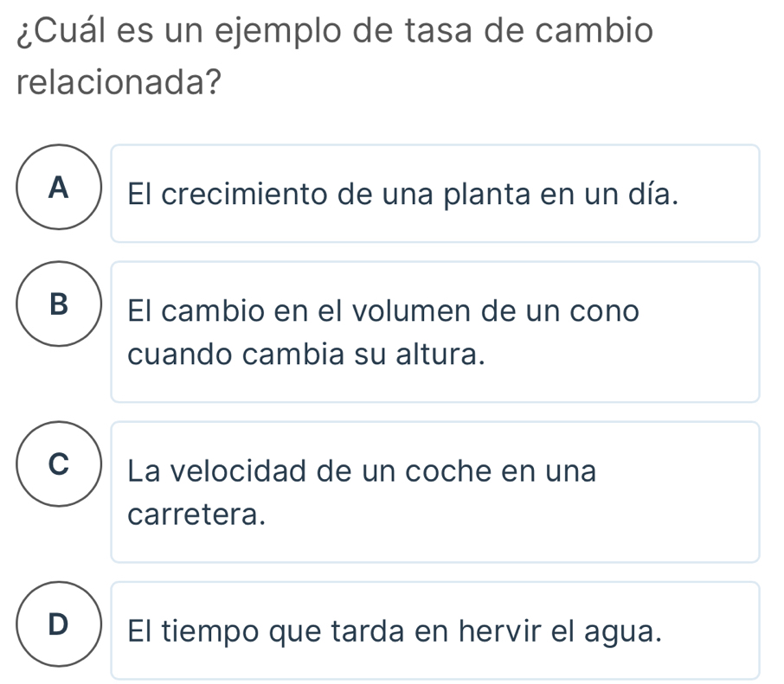Viewport: 784px width, 684px height.
Task: Choose answer 'El crecimiento de una planta en un día'
Action: click(x=401, y=194)
